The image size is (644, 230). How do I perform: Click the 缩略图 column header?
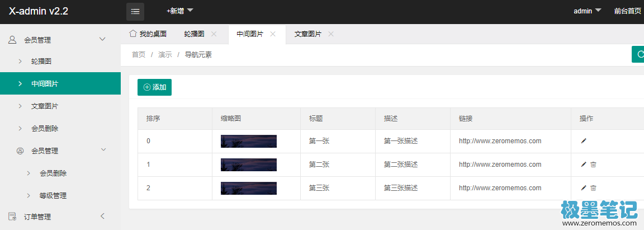[x=230, y=119]
